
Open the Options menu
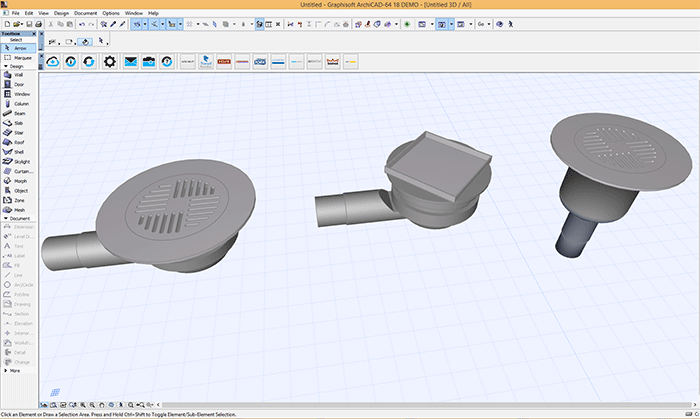(x=111, y=13)
